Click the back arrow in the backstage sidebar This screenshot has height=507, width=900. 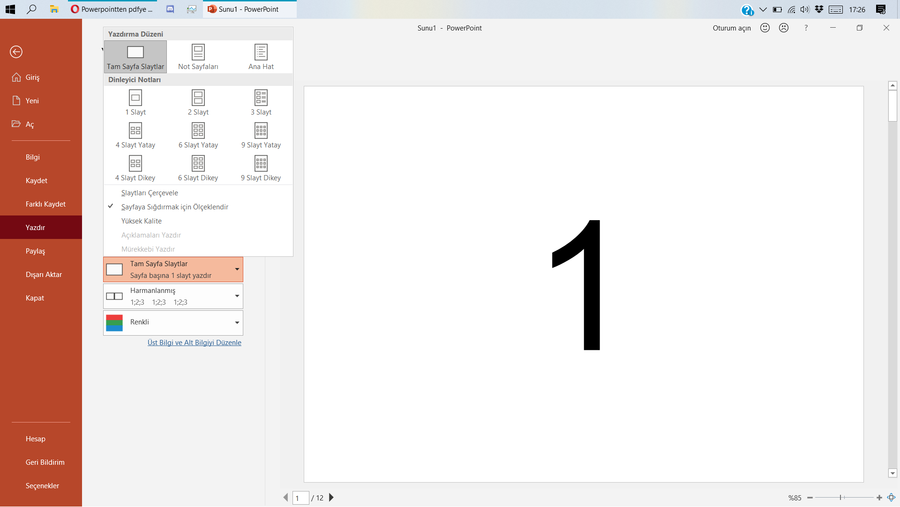point(15,52)
